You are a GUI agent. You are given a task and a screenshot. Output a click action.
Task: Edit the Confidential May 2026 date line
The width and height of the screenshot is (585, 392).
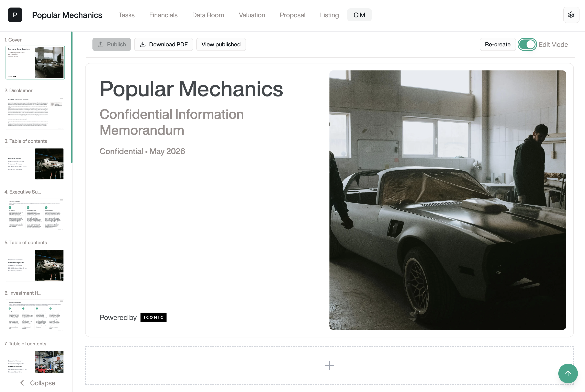coord(142,151)
